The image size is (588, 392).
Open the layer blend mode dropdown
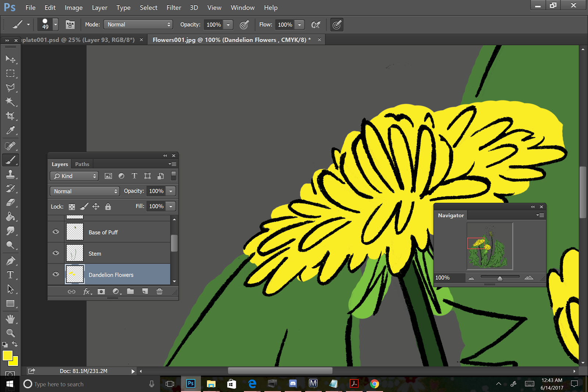coord(85,191)
